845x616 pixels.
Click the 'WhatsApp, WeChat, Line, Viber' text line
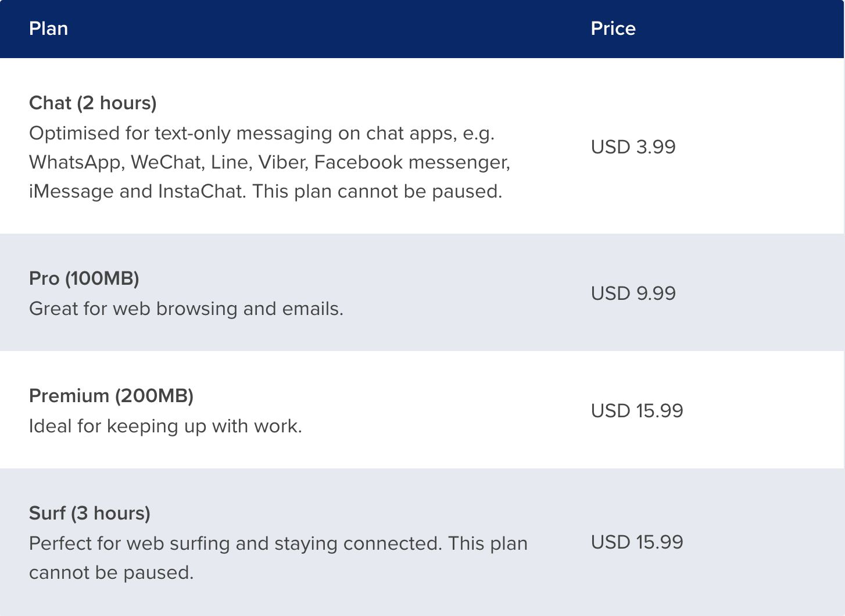point(270,162)
